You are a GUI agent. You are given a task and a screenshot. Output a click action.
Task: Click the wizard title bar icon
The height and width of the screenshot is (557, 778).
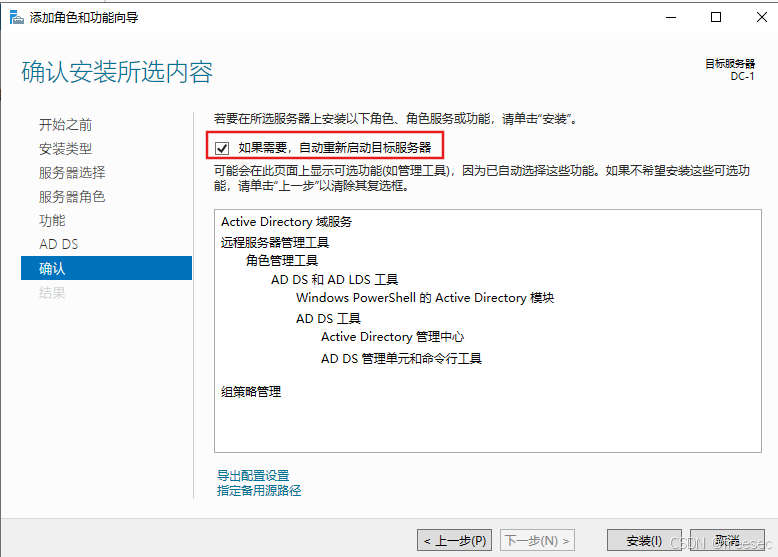pos(17,18)
